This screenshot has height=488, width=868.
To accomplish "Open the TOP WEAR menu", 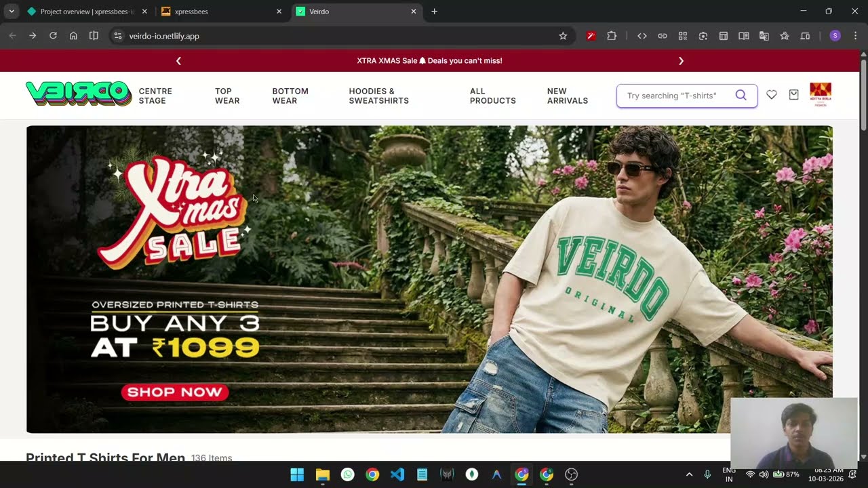I will [x=227, y=96].
